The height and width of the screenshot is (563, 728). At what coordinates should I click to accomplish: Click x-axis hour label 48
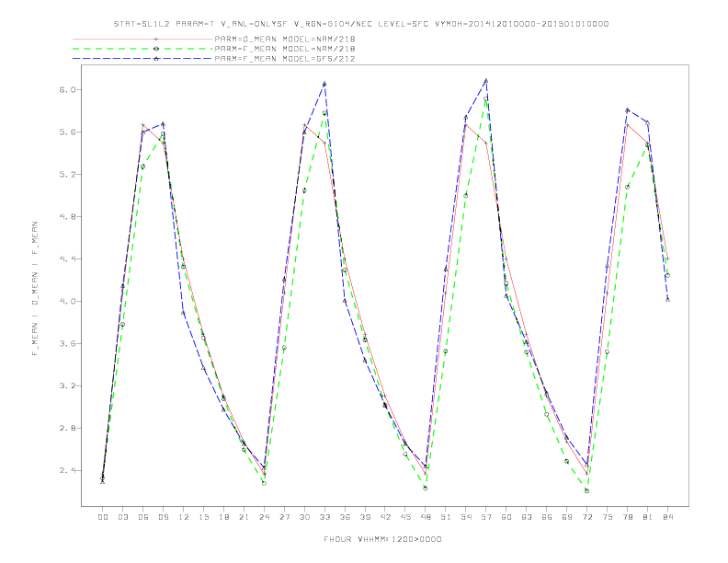click(x=426, y=517)
